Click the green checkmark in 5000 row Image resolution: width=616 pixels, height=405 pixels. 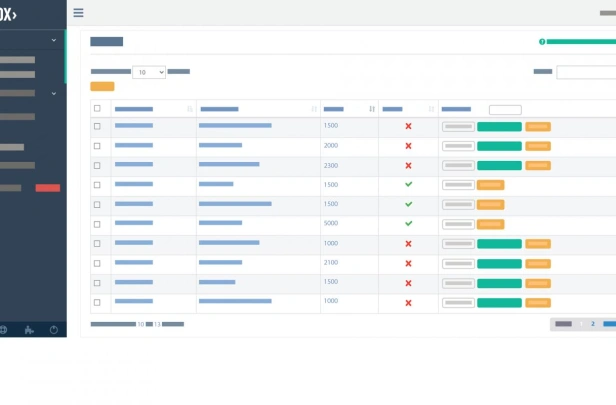pyautogui.click(x=409, y=223)
